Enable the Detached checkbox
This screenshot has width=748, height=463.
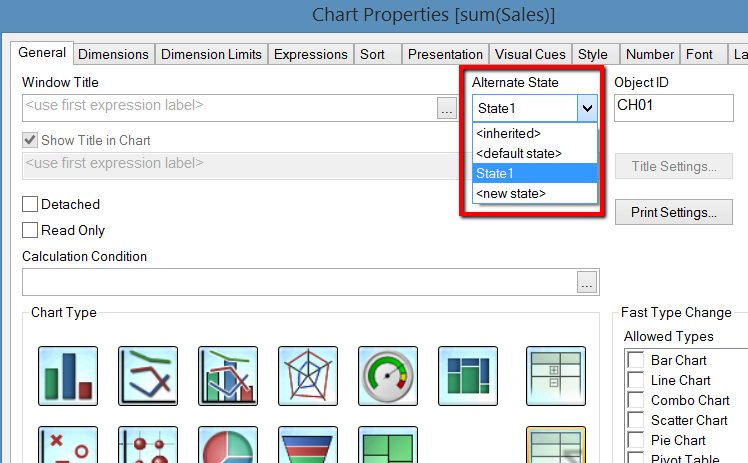[x=31, y=204]
